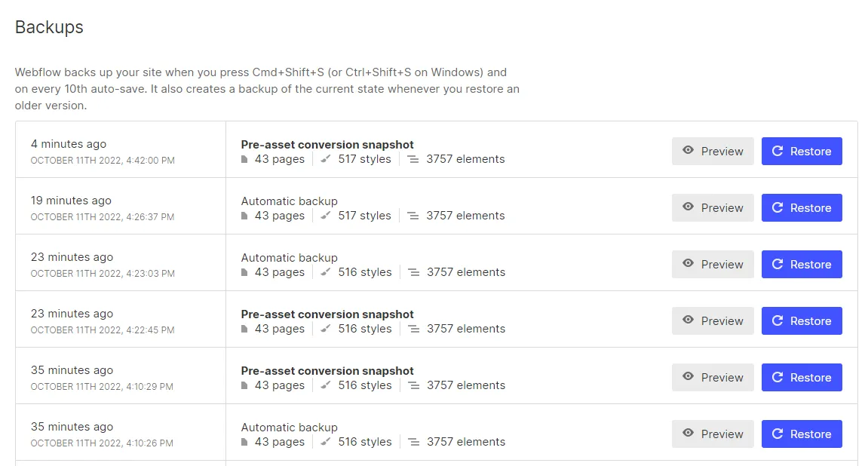The height and width of the screenshot is (466, 868).
Task: Preview the Automatic backup from 4:10:26 PM
Action: coord(713,434)
